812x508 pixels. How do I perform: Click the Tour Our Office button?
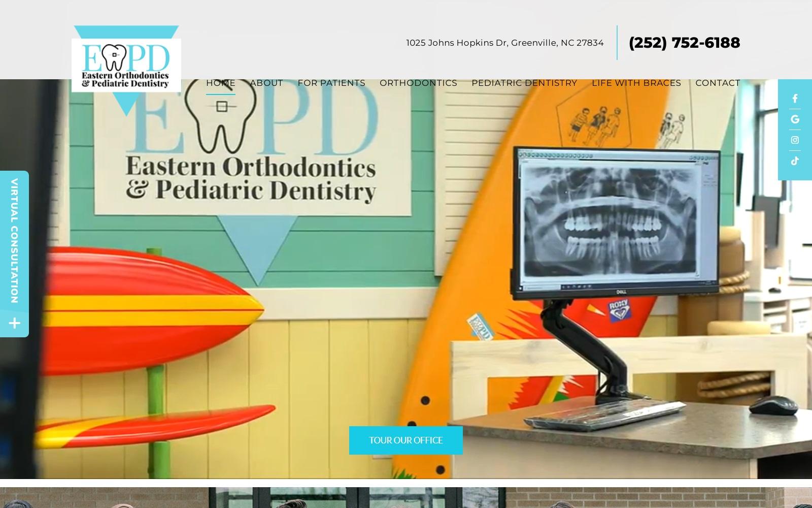pos(406,440)
